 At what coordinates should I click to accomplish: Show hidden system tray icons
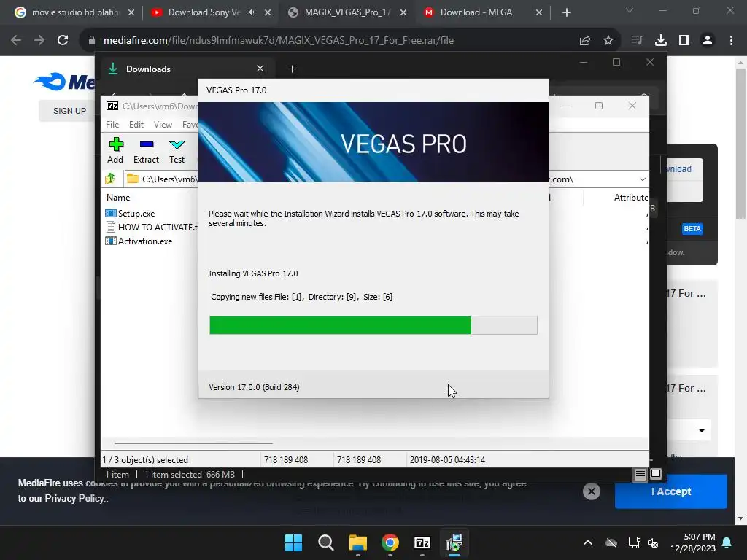click(588, 542)
